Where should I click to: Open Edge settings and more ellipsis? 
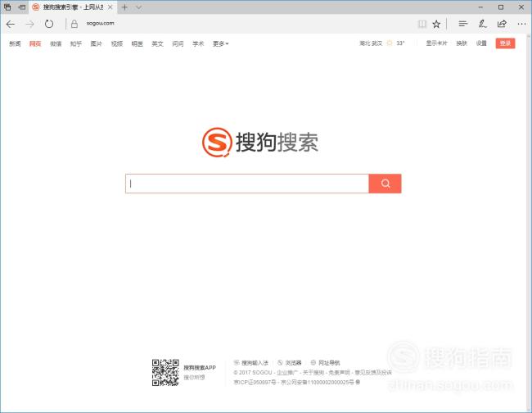[x=521, y=24]
